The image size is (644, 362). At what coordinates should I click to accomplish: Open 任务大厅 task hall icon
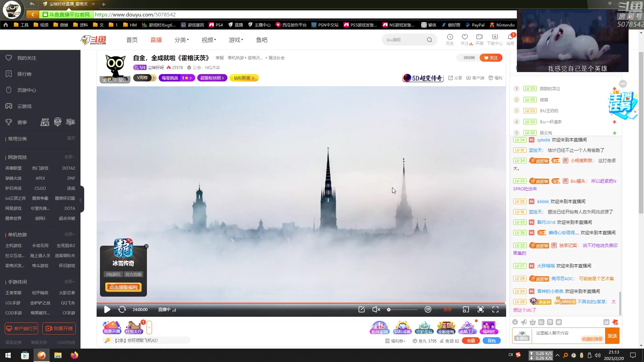tap(134, 327)
